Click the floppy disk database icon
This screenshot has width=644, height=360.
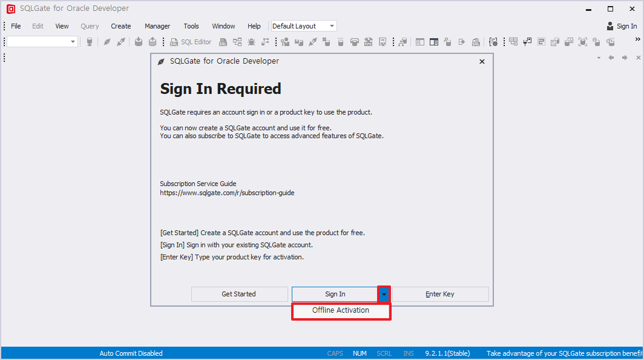(299, 42)
